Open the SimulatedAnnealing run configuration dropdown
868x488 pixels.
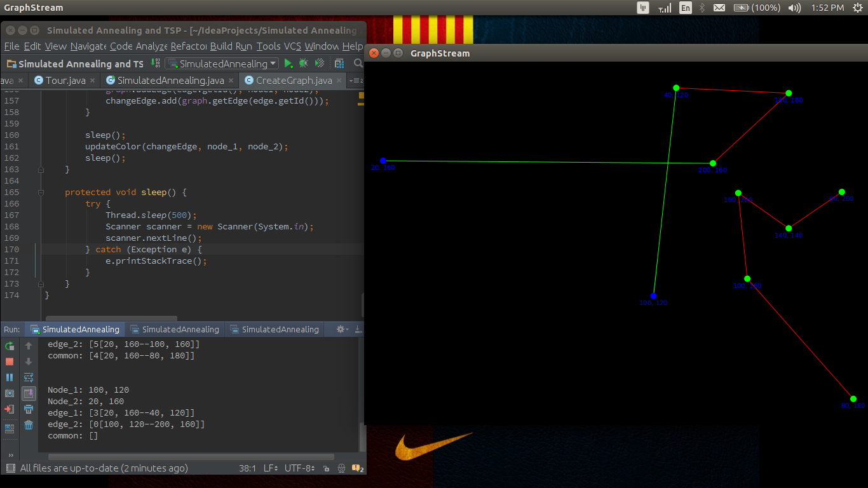[x=222, y=64]
